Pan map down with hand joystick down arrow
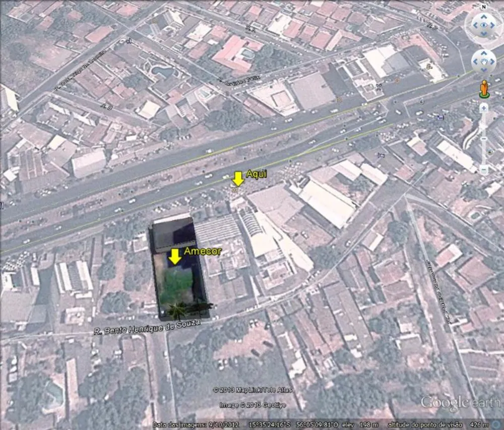 483,70
